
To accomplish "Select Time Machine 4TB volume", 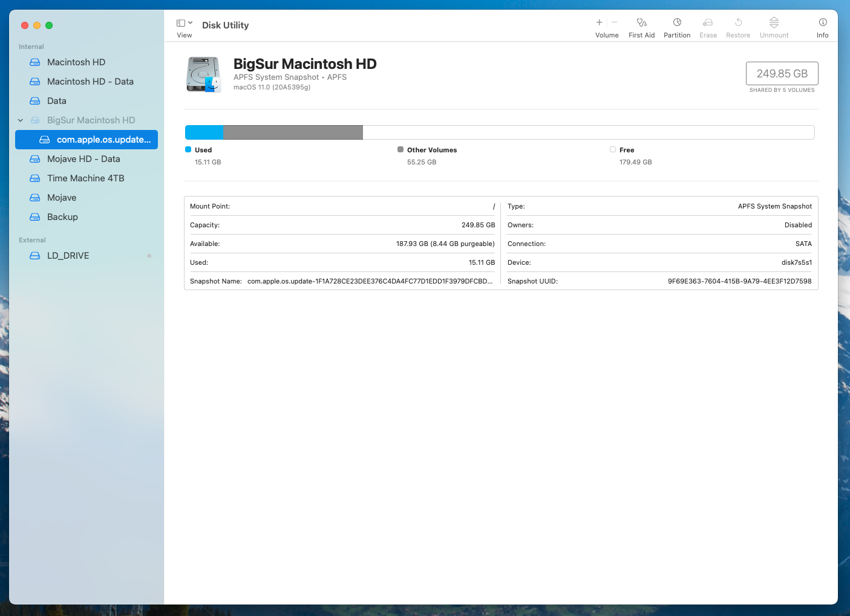I will click(x=86, y=178).
